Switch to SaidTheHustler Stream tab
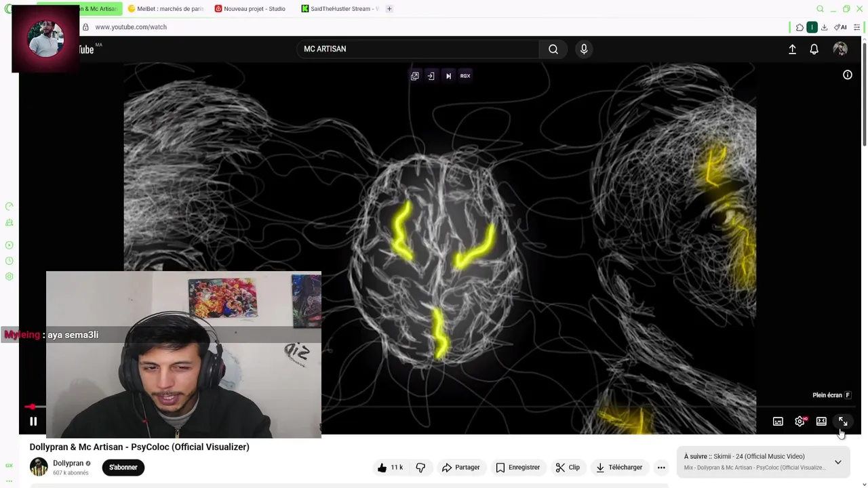 pyautogui.click(x=340, y=9)
